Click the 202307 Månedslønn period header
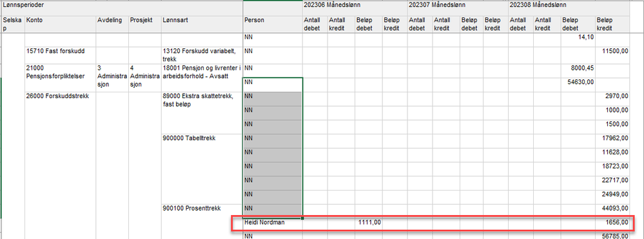The width and height of the screenshot is (644, 239). click(x=458, y=8)
